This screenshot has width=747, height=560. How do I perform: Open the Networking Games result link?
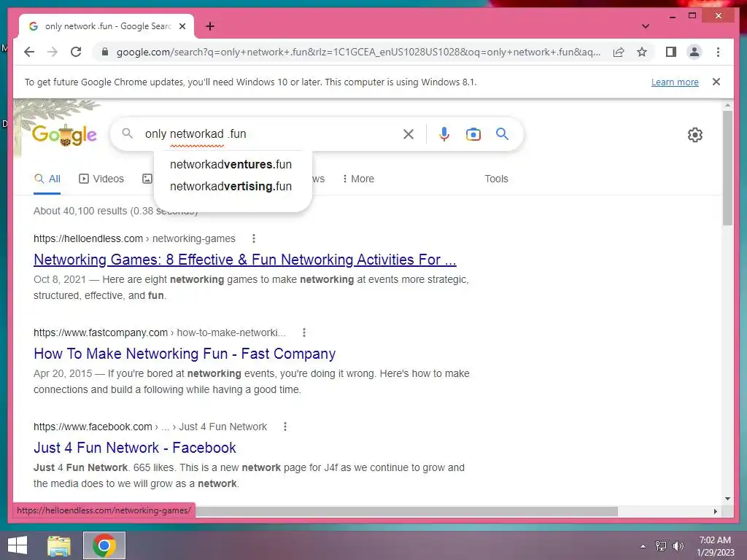245,260
